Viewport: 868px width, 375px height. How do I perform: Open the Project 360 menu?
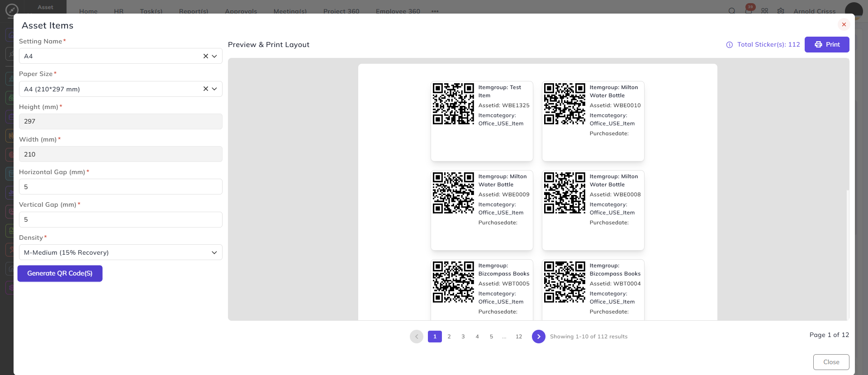[342, 11]
